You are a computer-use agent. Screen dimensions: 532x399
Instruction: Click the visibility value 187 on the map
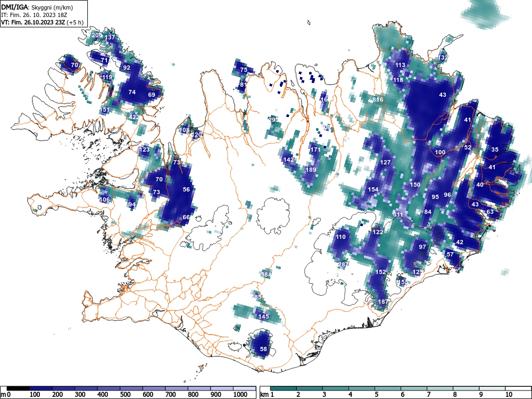(383, 302)
